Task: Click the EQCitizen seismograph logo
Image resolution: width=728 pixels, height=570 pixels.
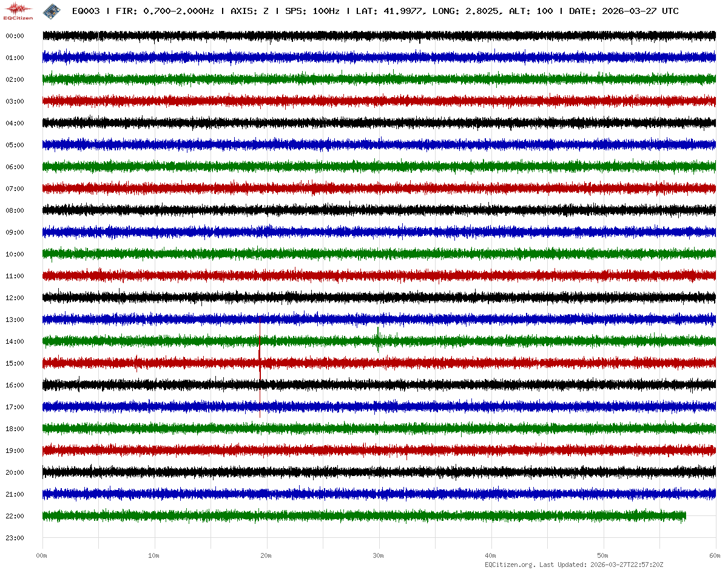Action: tap(19, 10)
